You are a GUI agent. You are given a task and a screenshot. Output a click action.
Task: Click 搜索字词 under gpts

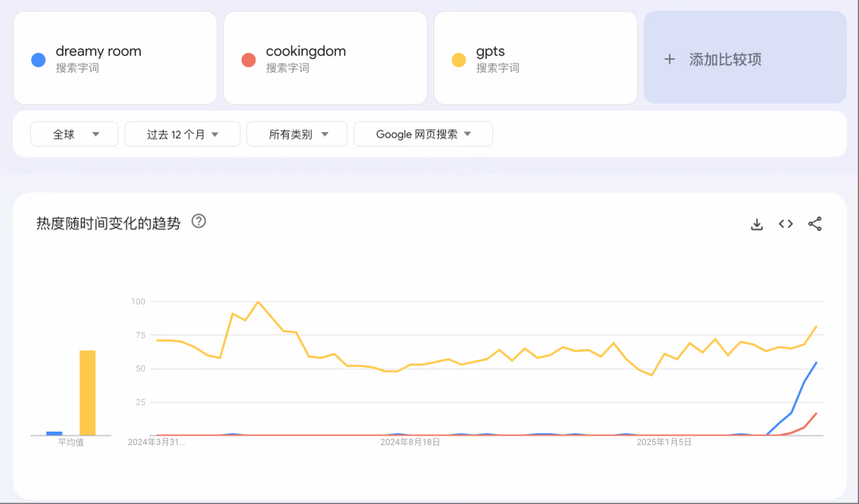click(497, 68)
